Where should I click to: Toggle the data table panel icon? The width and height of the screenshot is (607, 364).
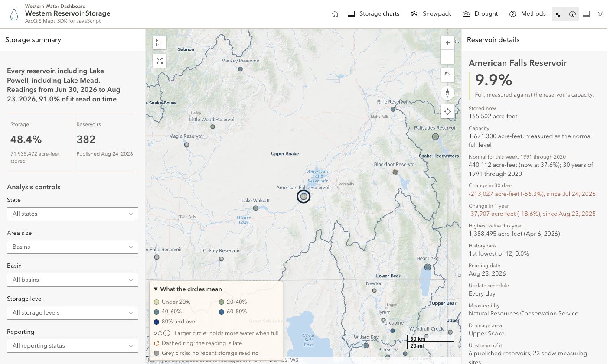[x=586, y=14]
